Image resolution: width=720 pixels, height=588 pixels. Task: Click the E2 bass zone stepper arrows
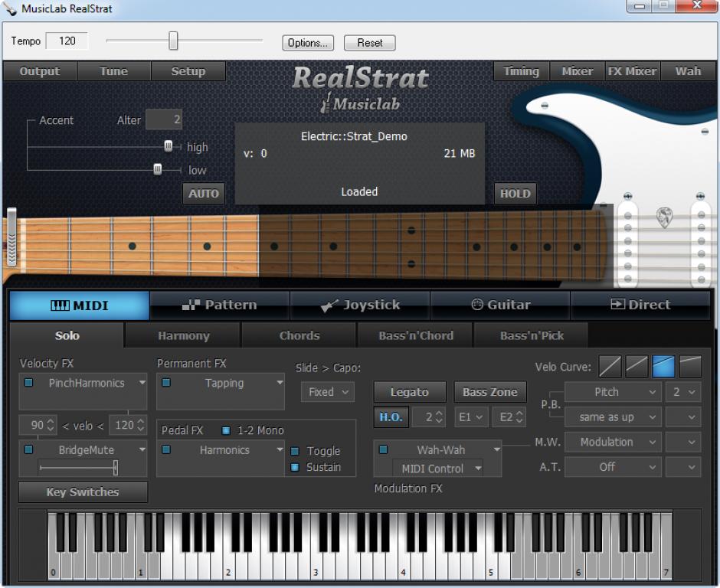tap(519, 416)
